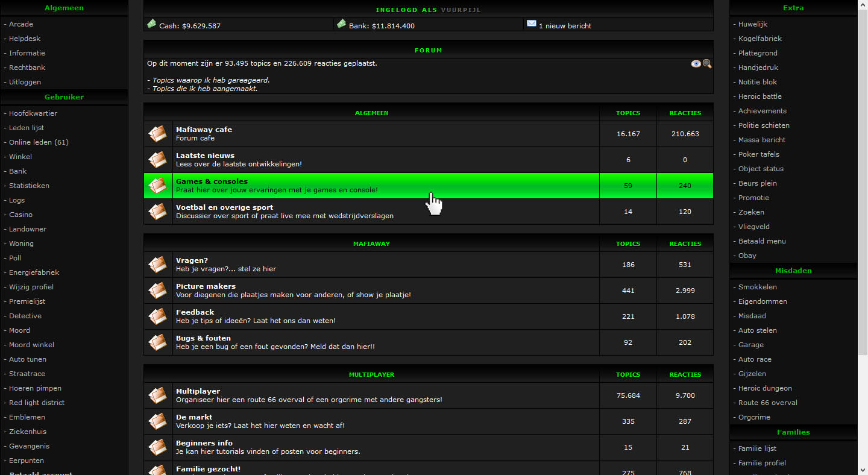This screenshot has width=868, height=475.
Task: Select Wijzig profiel in the sidebar
Action: click(31, 287)
